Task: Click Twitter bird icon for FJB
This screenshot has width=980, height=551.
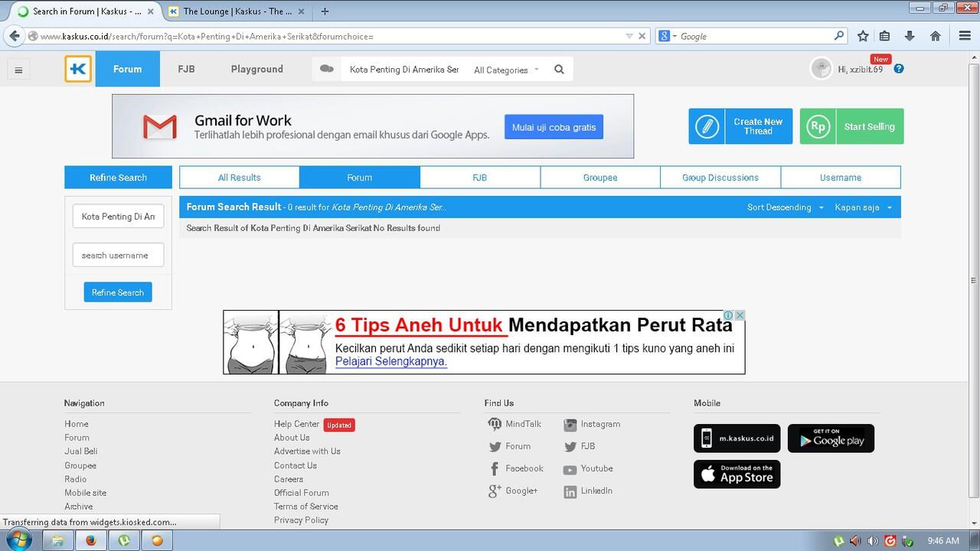Action: pyautogui.click(x=570, y=447)
